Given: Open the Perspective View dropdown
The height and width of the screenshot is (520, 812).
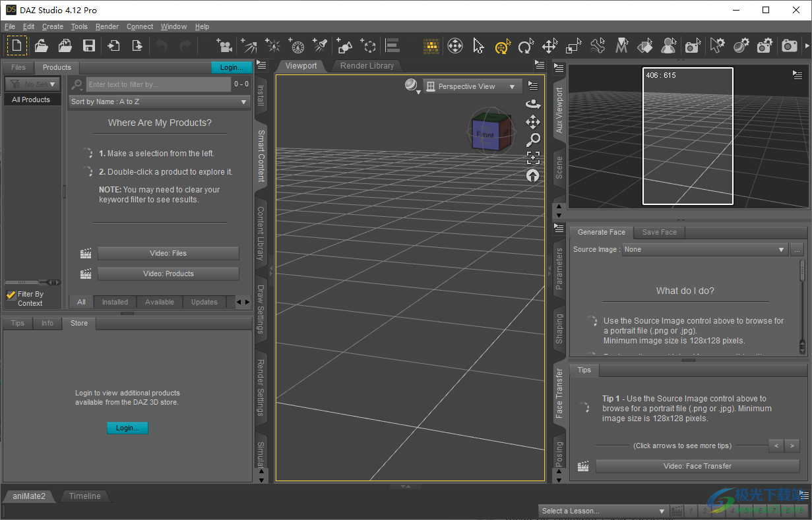Looking at the screenshot, I should [472, 86].
